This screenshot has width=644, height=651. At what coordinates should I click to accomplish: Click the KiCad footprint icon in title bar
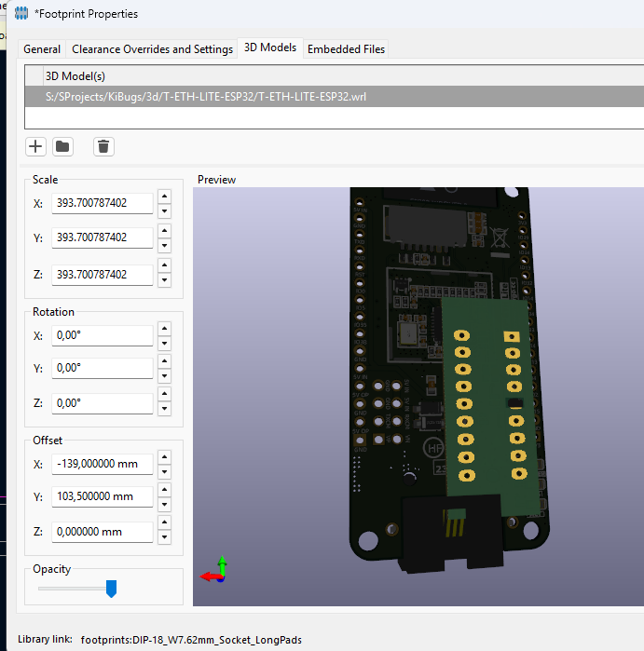21,13
